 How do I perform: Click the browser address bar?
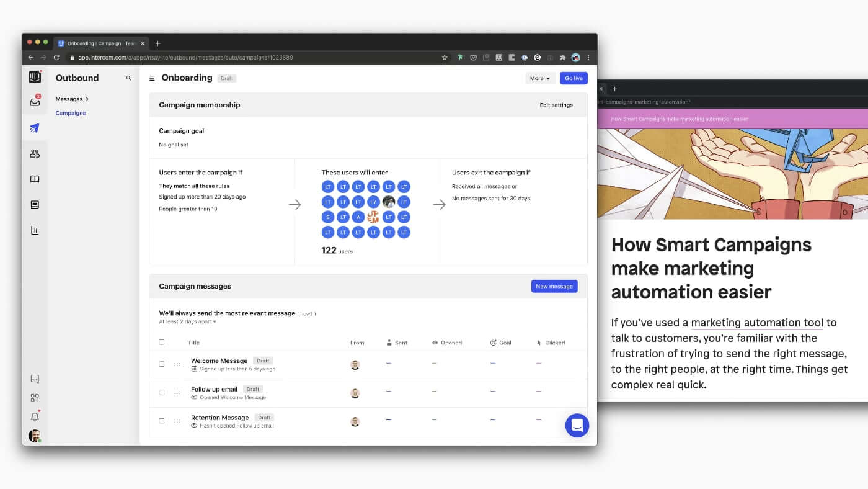248,58
